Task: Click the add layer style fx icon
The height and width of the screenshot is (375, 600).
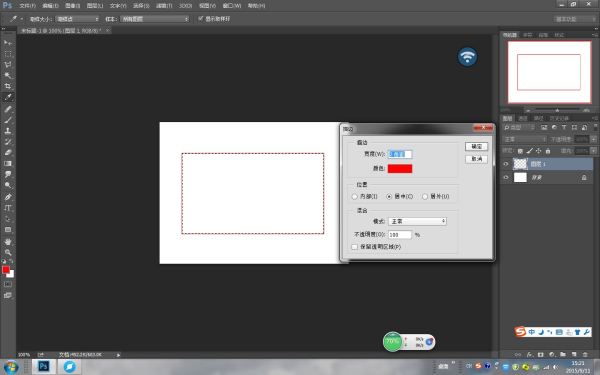Action: (x=530, y=355)
